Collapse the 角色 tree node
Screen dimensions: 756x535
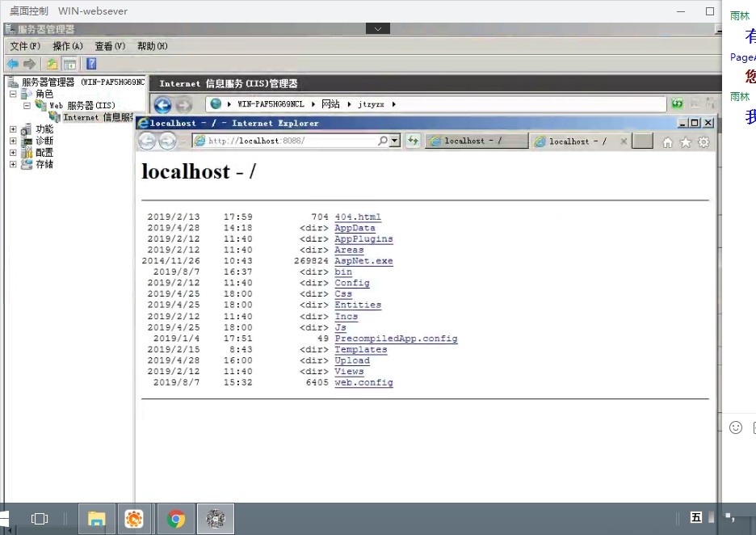coord(13,94)
